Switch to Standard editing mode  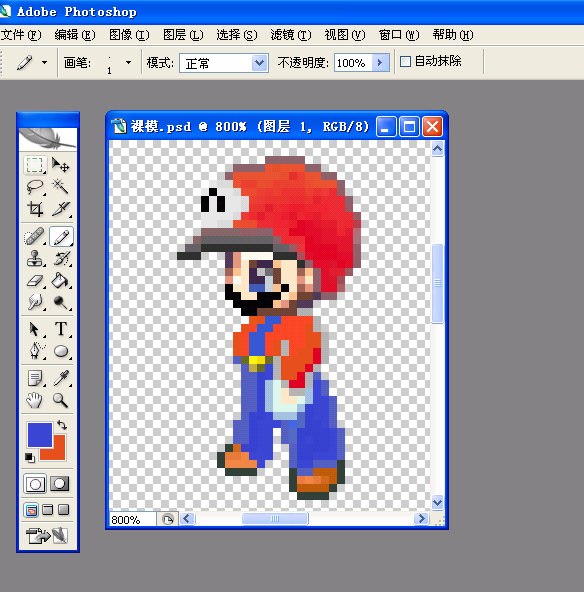click(35, 484)
